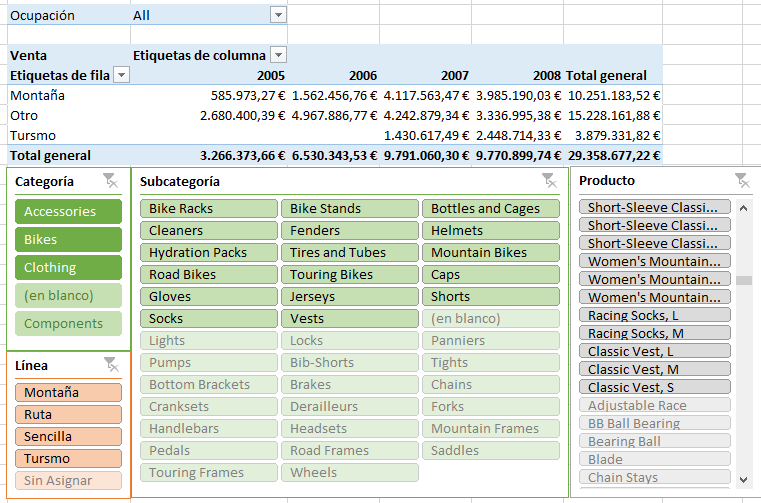Clear filter on Línea slicer

pos(111,365)
